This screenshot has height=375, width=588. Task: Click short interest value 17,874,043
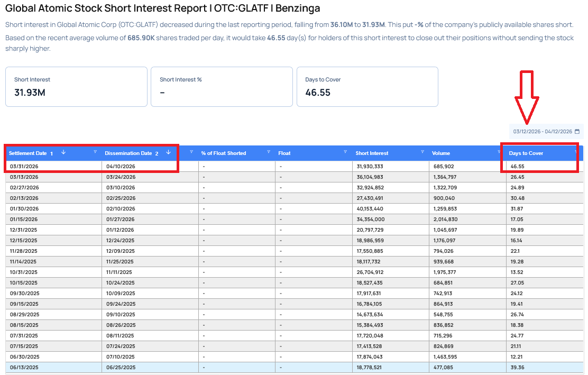pyautogui.click(x=370, y=356)
